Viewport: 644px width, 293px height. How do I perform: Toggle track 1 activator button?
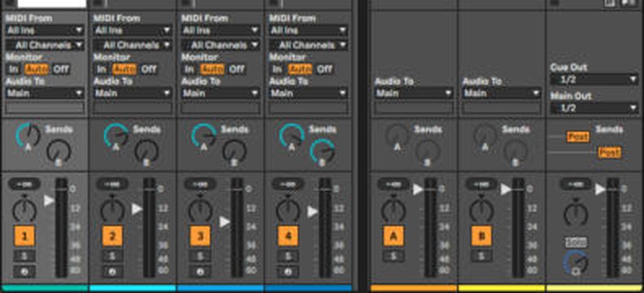pyautogui.click(x=24, y=236)
